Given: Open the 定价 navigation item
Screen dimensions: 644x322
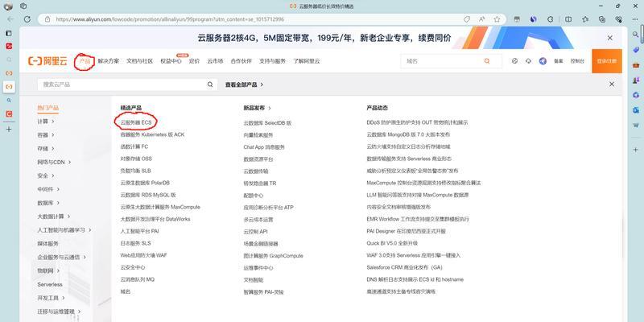Looking at the screenshot, I should coord(194,61).
